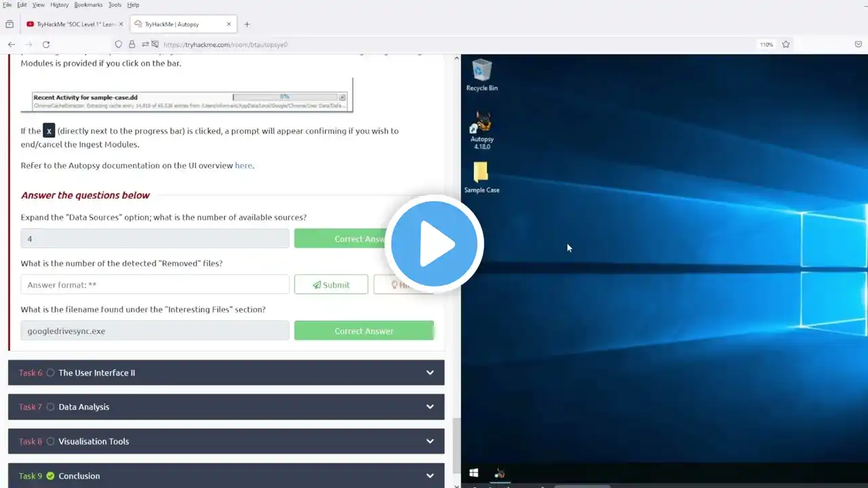Click the Task 7 status circle
This screenshot has width=868, height=488.
pos(50,407)
